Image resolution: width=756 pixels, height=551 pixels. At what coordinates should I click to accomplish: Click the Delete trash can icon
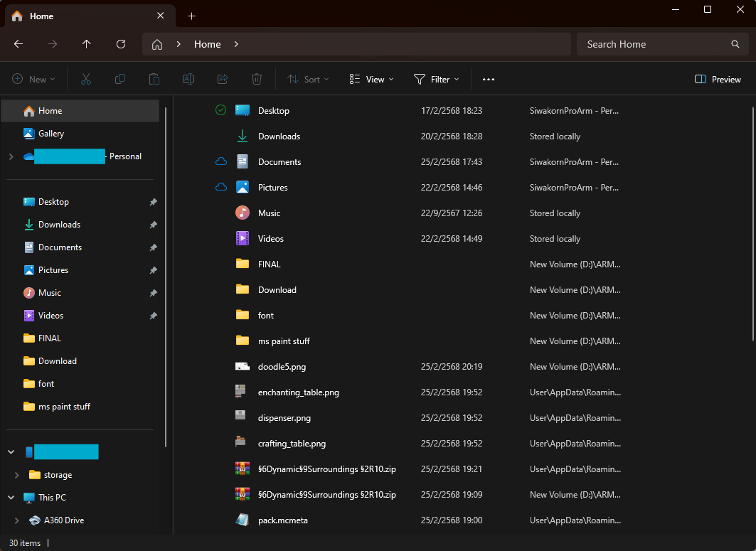coord(257,80)
